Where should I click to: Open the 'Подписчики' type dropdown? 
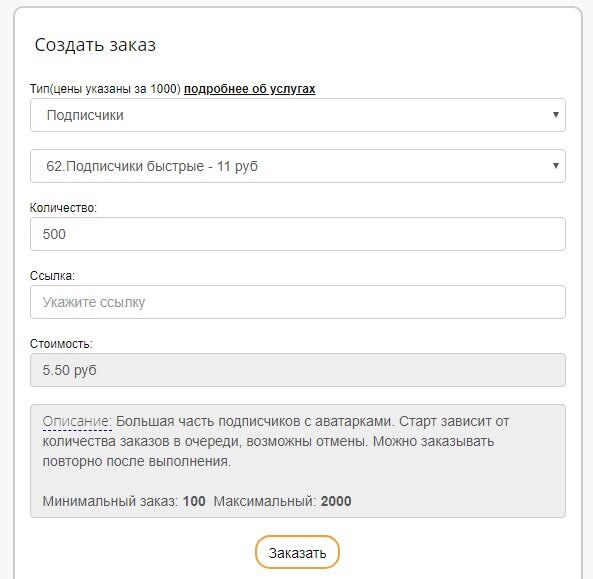(298, 115)
